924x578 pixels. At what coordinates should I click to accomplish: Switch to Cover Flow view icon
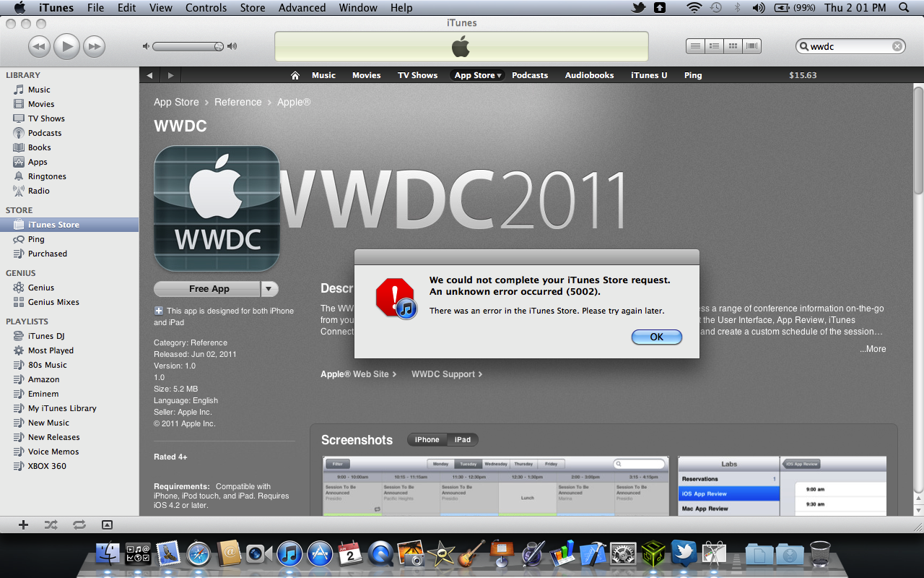click(x=751, y=46)
